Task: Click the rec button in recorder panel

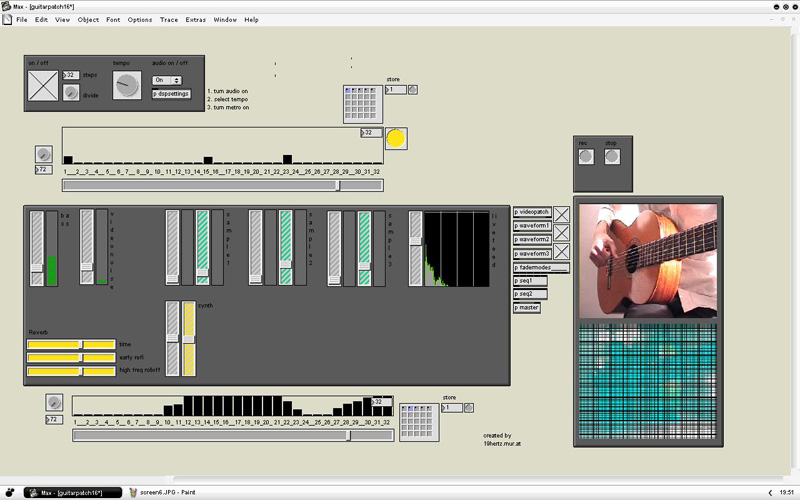Action: 586,157
